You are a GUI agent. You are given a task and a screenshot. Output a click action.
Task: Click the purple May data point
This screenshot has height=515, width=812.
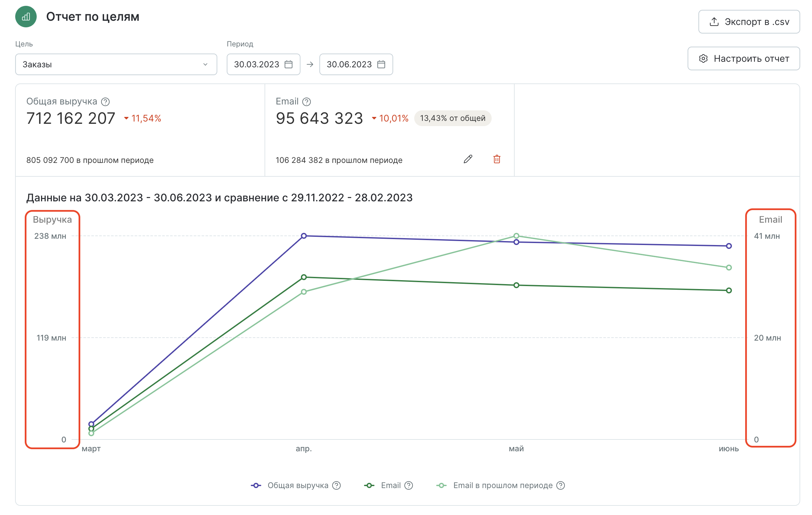[x=516, y=242]
